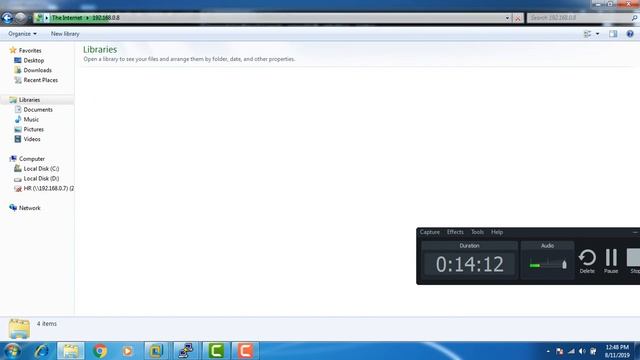Open the Music library
This screenshot has width=640, height=360.
coord(31,120)
